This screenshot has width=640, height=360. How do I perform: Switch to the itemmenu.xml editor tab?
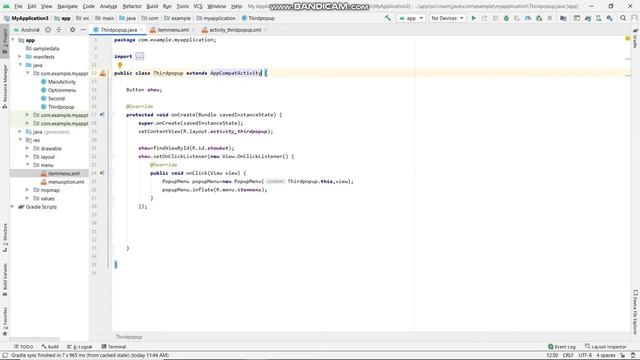(x=173, y=30)
